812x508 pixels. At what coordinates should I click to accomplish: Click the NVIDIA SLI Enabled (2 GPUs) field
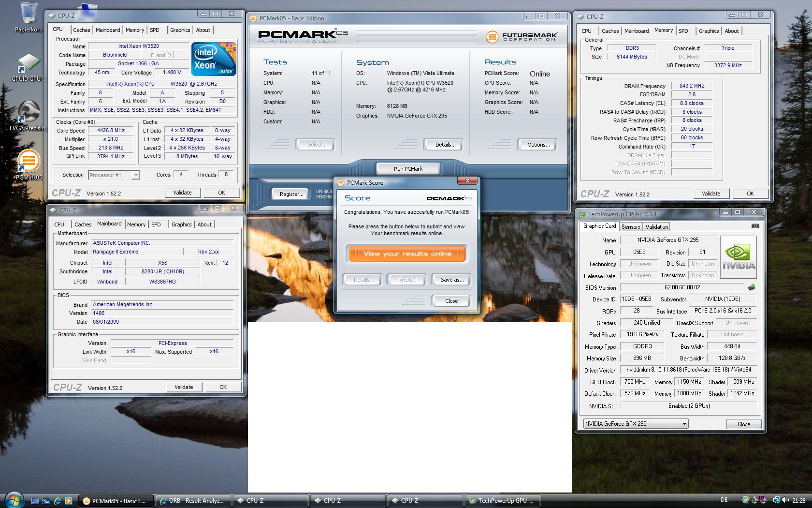coord(689,406)
